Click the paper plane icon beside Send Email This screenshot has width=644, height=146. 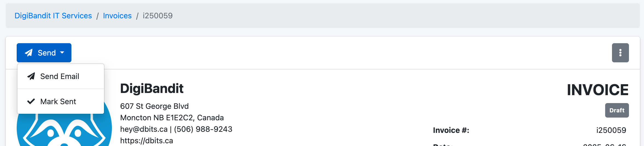coord(31,76)
